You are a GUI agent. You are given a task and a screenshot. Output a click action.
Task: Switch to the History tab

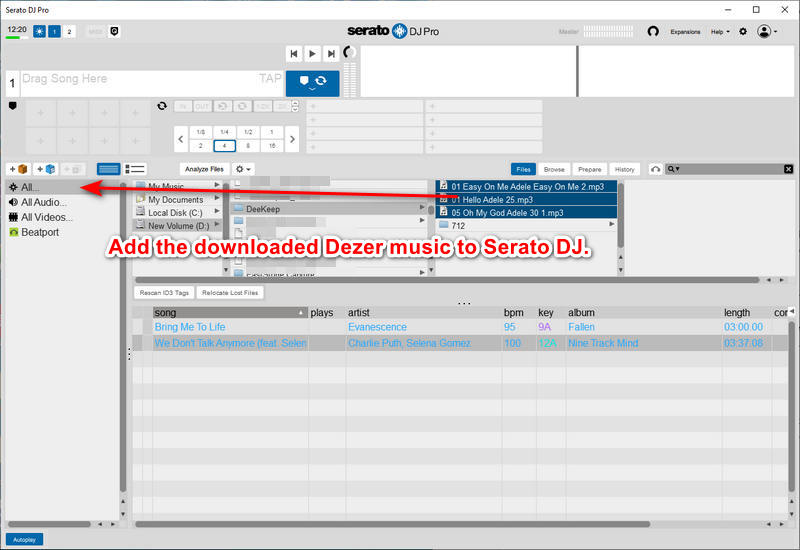[624, 169]
